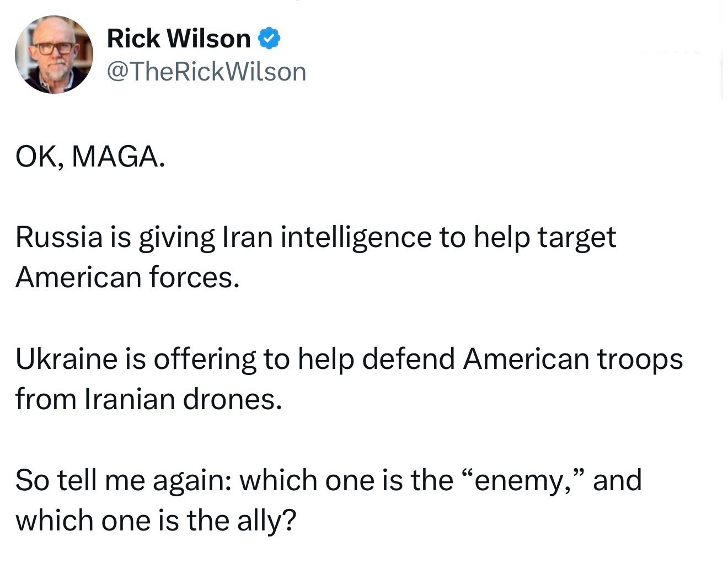Click the word "MAGA" in the tweet
This screenshot has width=728, height=574.
tap(117, 157)
